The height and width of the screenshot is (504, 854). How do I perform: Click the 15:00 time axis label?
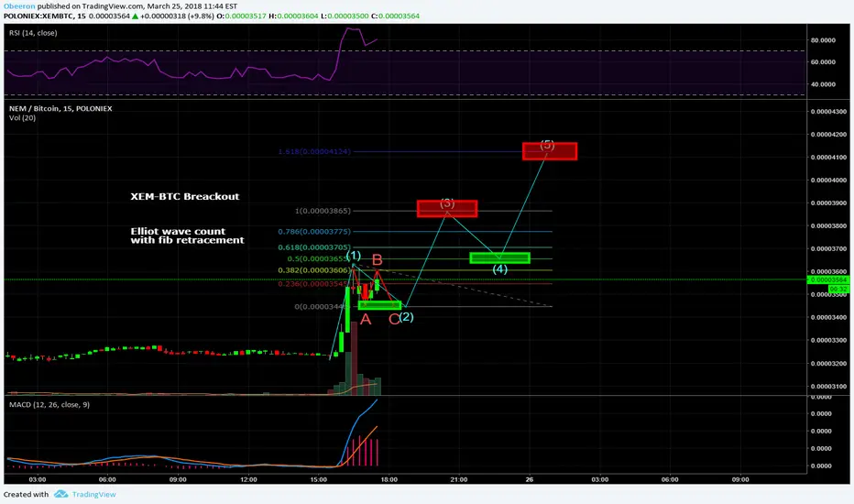(x=319, y=479)
